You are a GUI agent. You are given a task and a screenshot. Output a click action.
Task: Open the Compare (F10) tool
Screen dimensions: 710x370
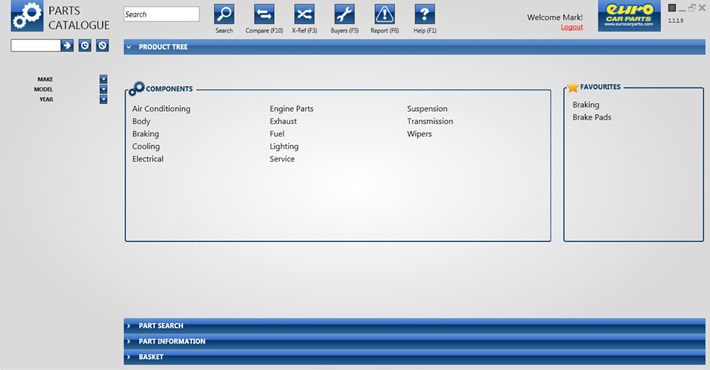click(264, 14)
